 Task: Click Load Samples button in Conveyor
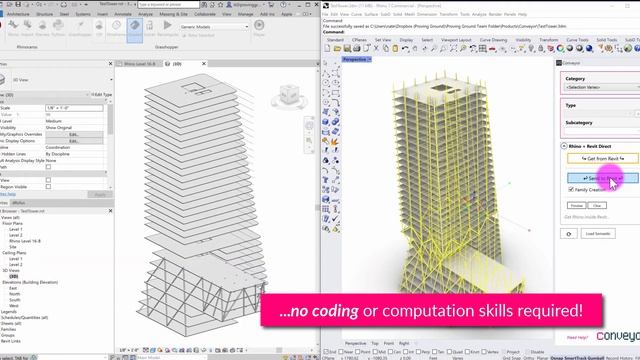[598, 233]
